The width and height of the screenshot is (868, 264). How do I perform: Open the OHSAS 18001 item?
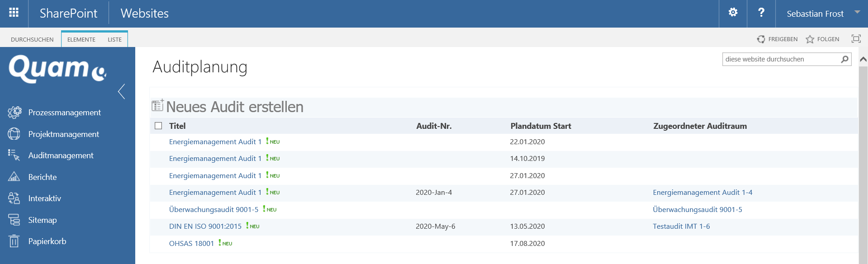coord(191,244)
